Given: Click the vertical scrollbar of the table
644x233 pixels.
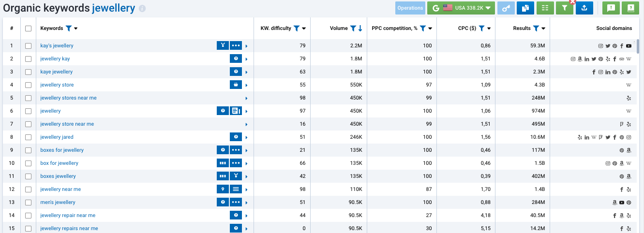Looking at the screenshot, I should 638,46.
